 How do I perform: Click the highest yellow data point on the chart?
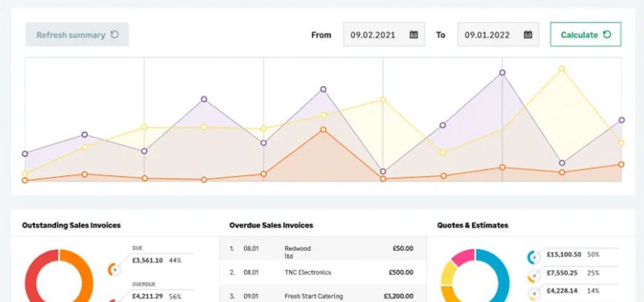click(562, 69)
